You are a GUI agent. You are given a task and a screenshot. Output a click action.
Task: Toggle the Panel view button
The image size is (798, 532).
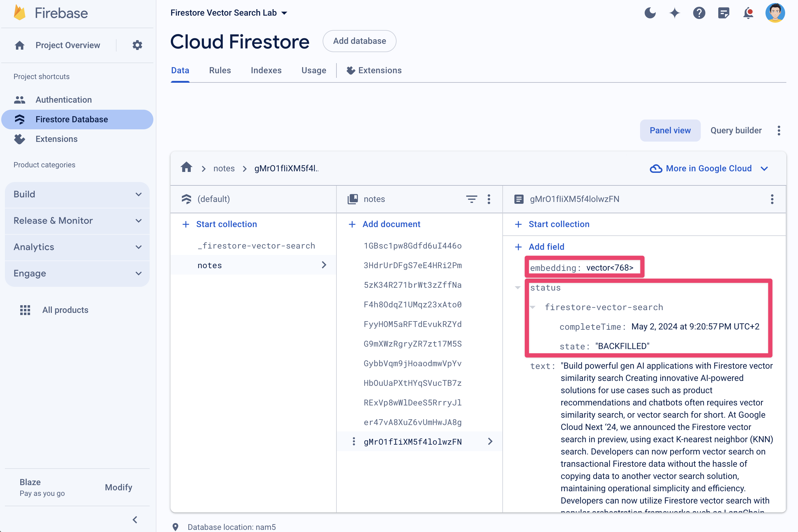point(670,130)
